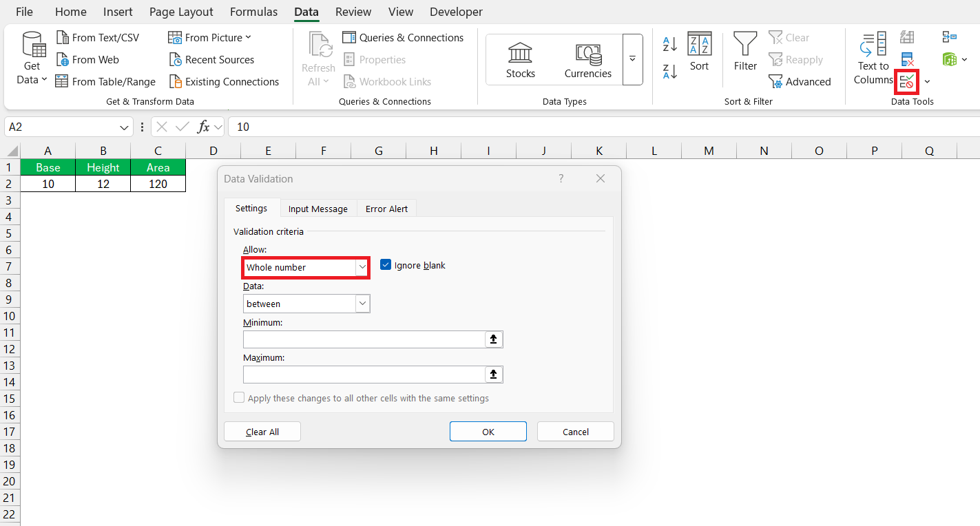Select the Settings tab in dialog
This screenshot has width=980, height=526.
pyautogui.click(x=251, y=208)
